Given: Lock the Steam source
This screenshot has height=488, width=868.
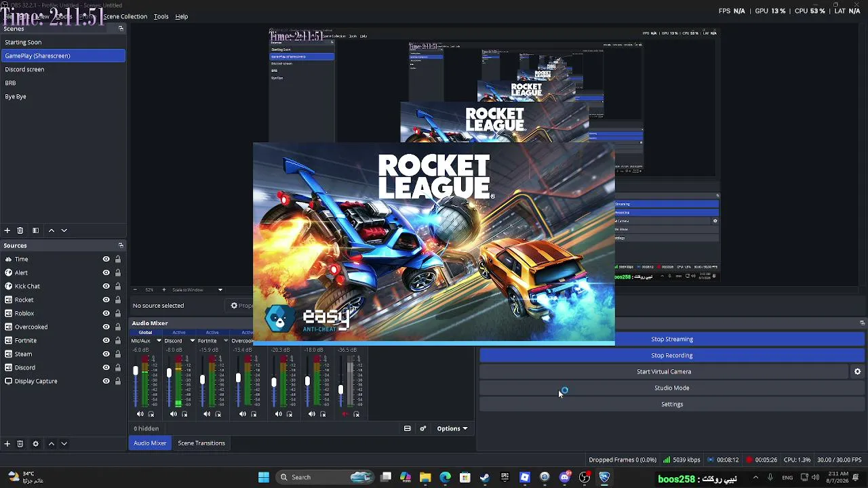Looking at the screenshot, I should 118,354.
